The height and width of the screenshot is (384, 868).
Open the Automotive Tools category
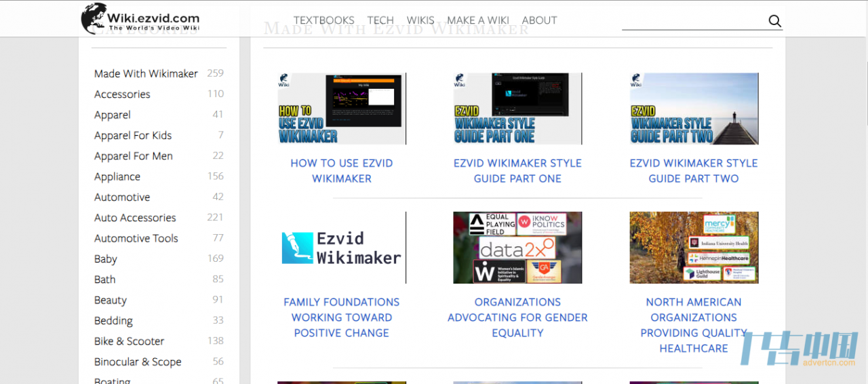[x=136, y=238]
